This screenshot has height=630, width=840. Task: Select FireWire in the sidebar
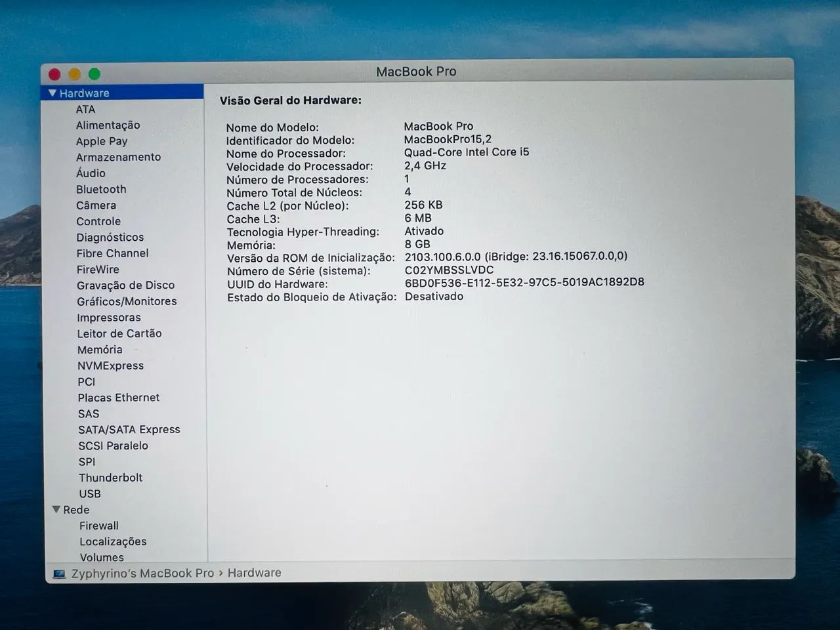98,269
